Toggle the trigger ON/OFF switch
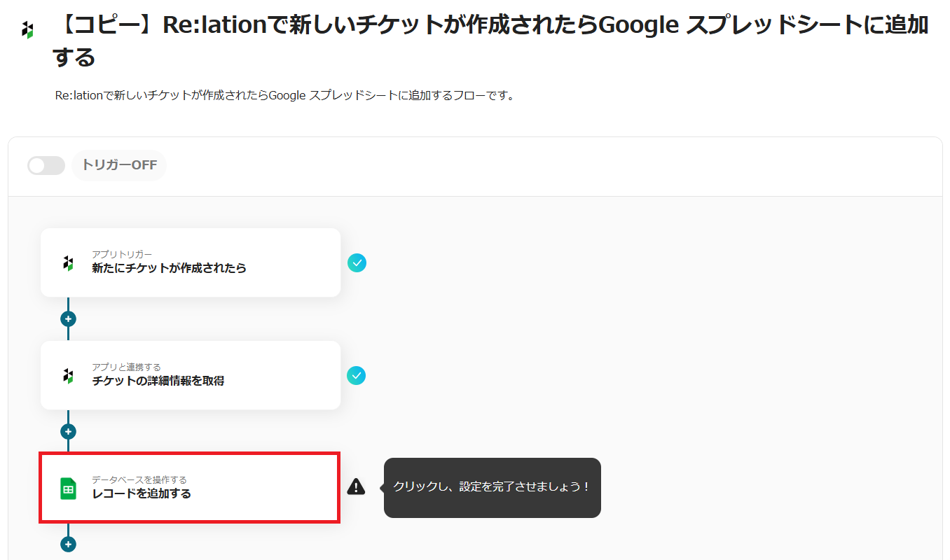The height and width of the screenshot is (560, 950). pos(46,166)
